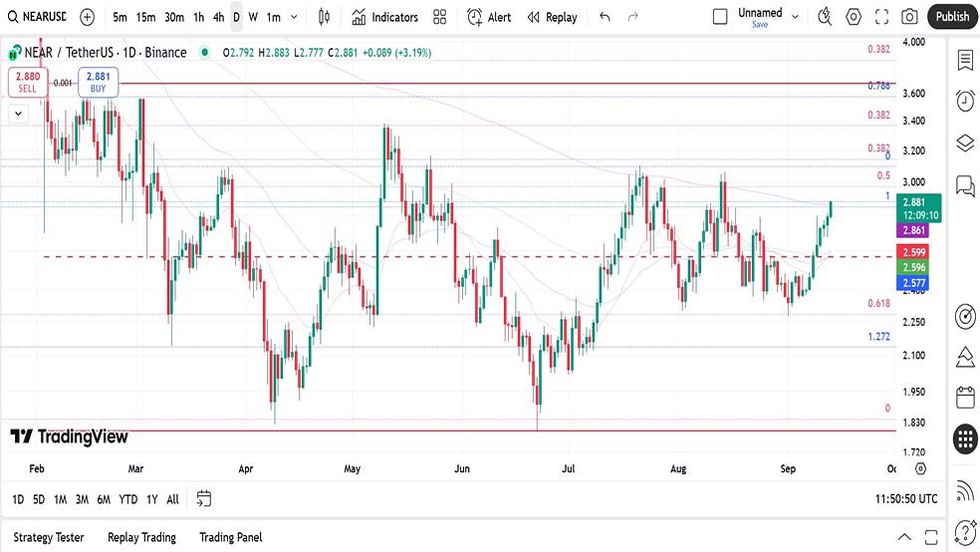
Task: Add symbol to compare plus icon
Action: pyautogui.click(x=87, y=17)
